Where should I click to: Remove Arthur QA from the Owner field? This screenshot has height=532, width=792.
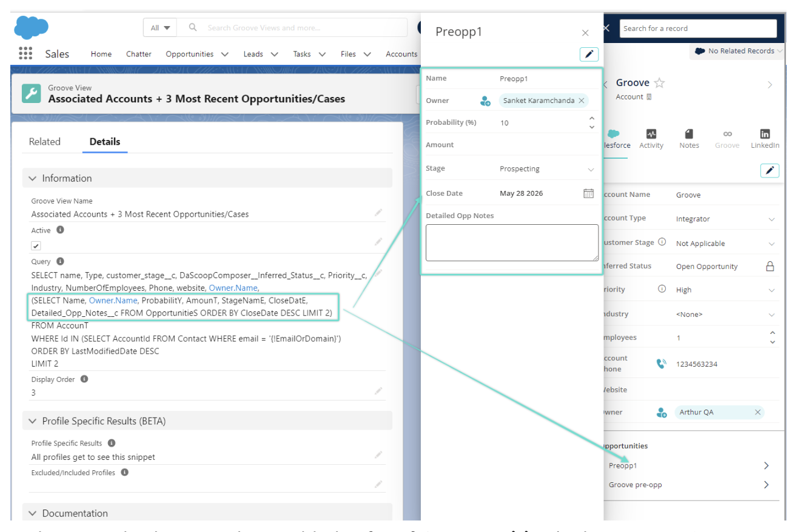(757, 412)
